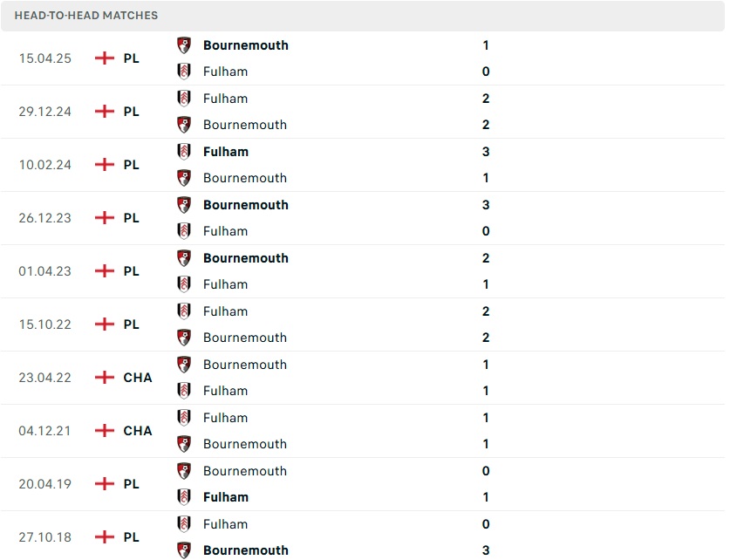Select the Head-to-Head Matches header
Viewport: 730px width, 560px height.
86,16
